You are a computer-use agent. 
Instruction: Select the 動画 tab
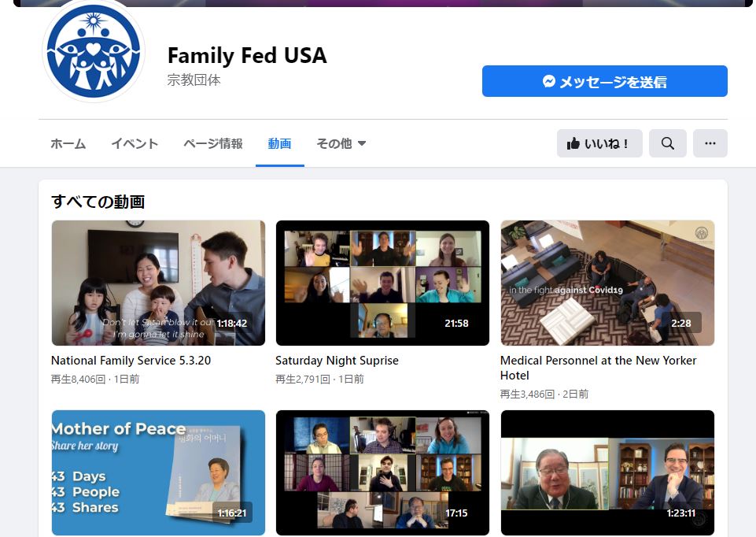[x=279, y=143]
